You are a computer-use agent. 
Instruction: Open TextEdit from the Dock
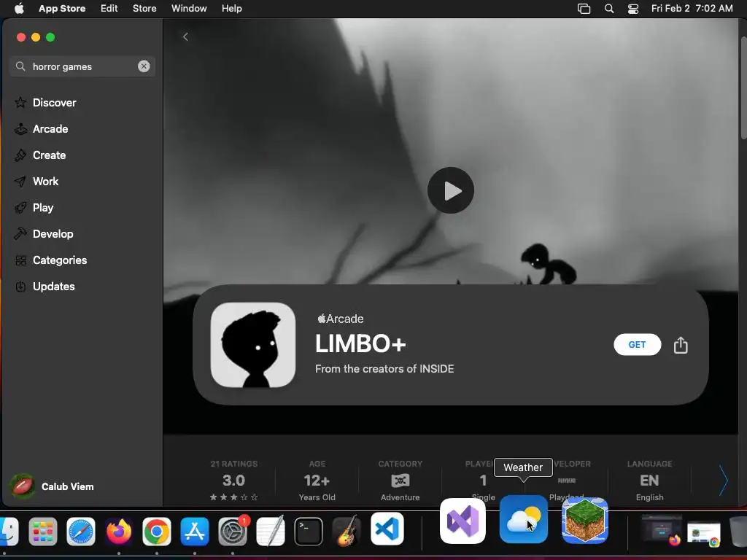(270, 531)
